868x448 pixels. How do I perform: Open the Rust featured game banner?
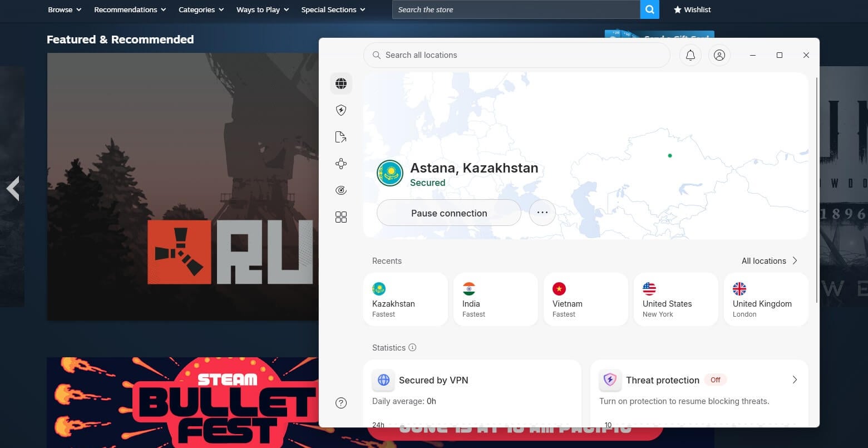pyautogui.click(x=183, y=186)
